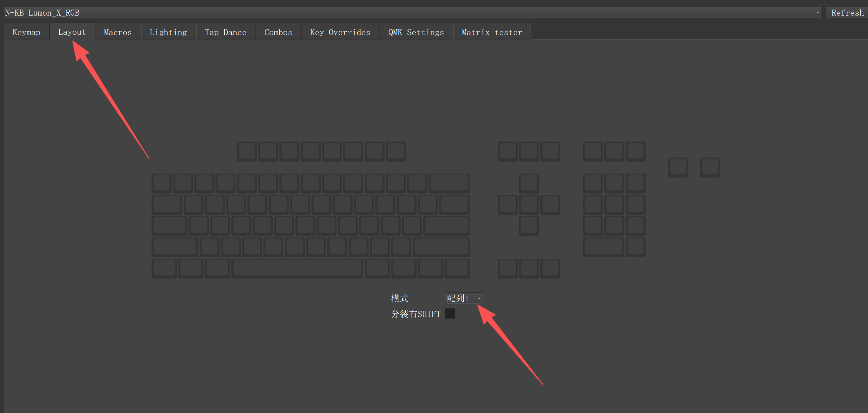Go to the Lighting tab
Image resolution: width=868 pixels, height=413 pixels.
click(x=168, y=32)
